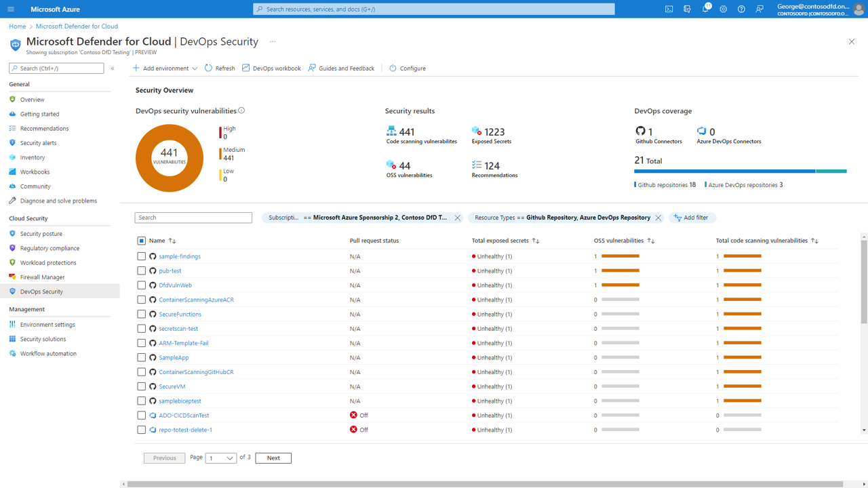This screenshot has height=488, width=868.
Task: Select Firewall Manager in the sidebar
Action: [43, 277]
